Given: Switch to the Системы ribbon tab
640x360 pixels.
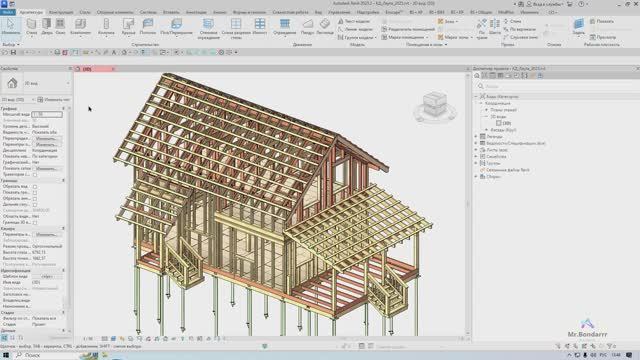Looking at the screenshot, I should [148, 12].
